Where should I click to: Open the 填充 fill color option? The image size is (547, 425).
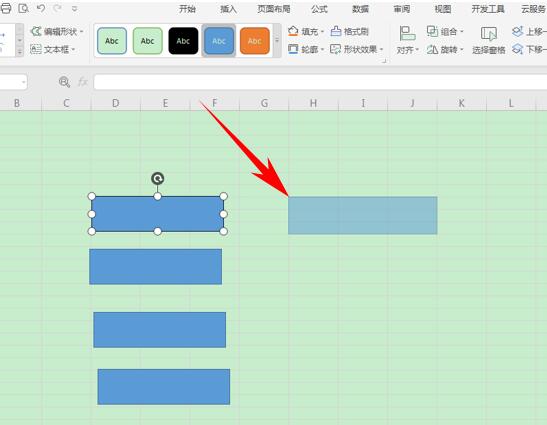pos(306,32)
